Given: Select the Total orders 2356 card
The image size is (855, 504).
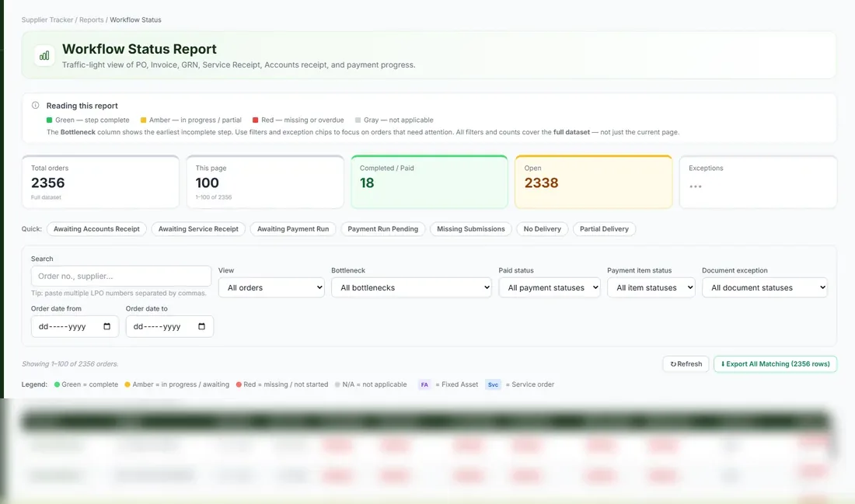Looking at the screenshot, I should point(100,182).
